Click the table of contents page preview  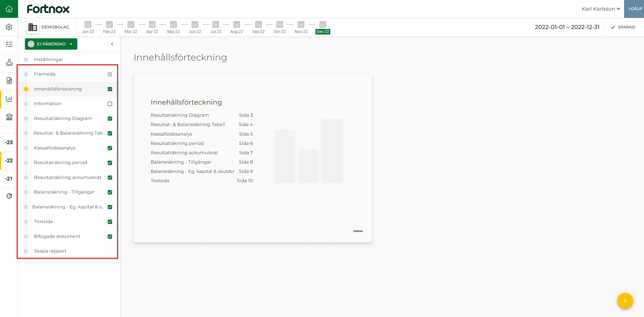(253, 158)
